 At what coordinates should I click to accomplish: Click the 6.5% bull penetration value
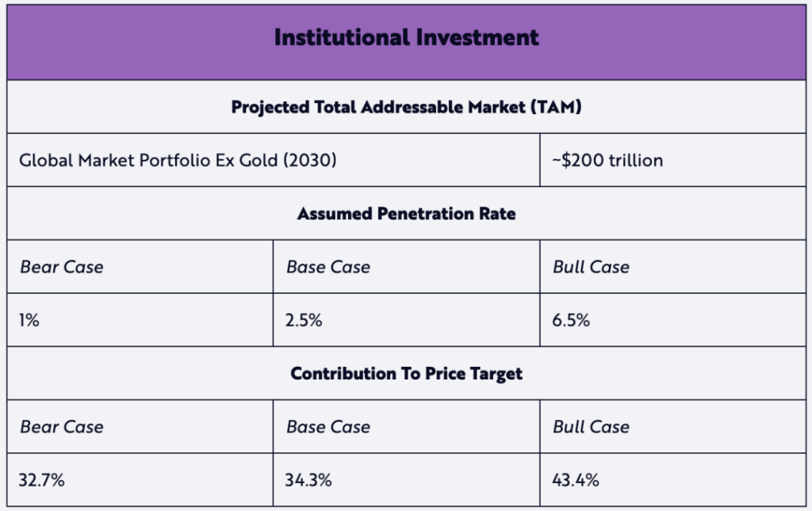point(571,320)
